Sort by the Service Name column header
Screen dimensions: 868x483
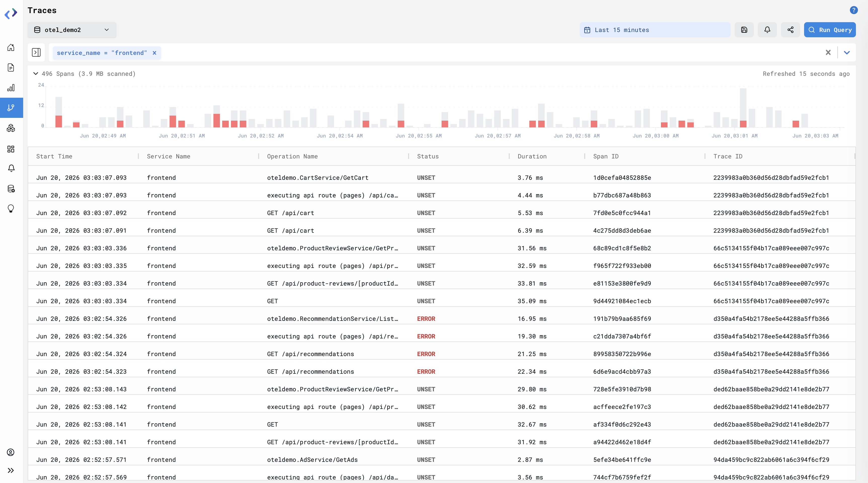point(169,156)
